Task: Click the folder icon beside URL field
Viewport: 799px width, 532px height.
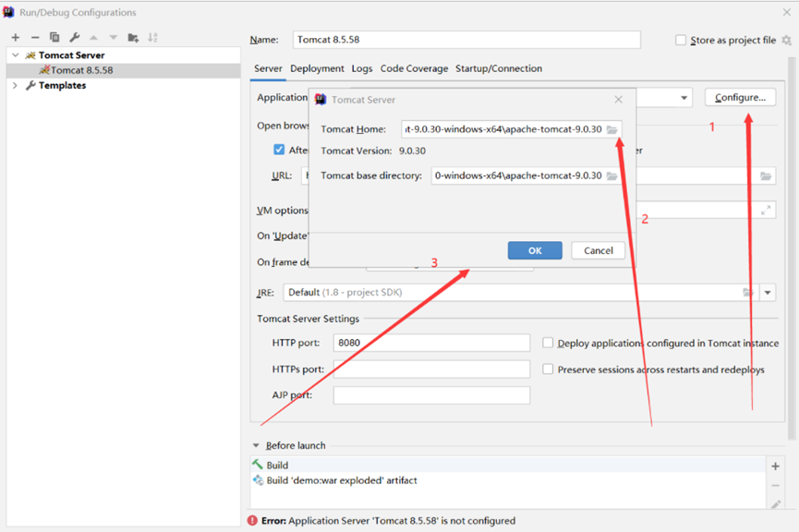Action: (x=766, y=176)
